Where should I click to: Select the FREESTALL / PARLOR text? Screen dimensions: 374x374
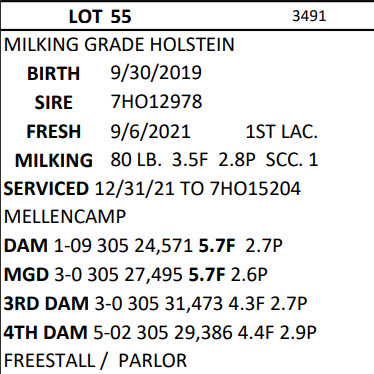[95, 361]
